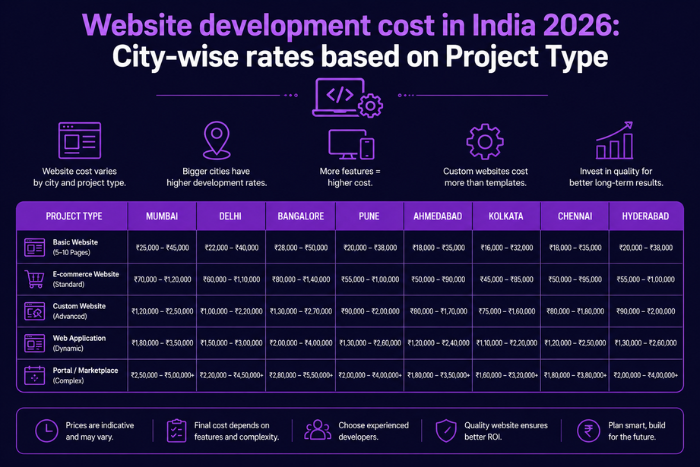Click Ahmedabad's Custom Website price ₹80,000 – ₹1,70,000
Image resolution: width=700 pixels, height=467 pixels.
click(x=438, y=311)
